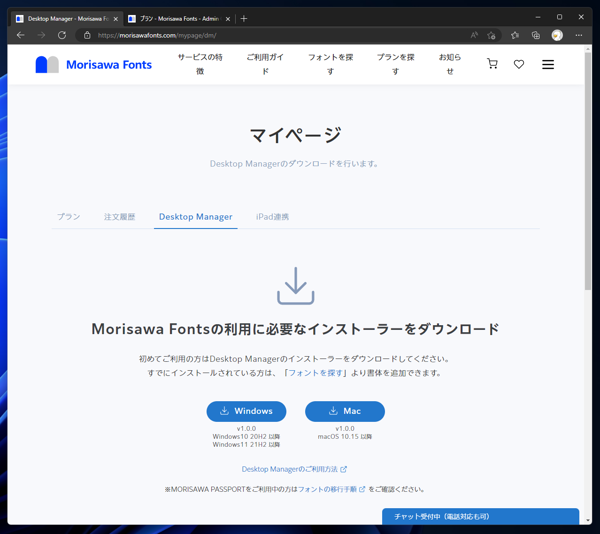Switch to the iPad連携 tab
Screen dimensions: 600x534
[x=272, y=217]
